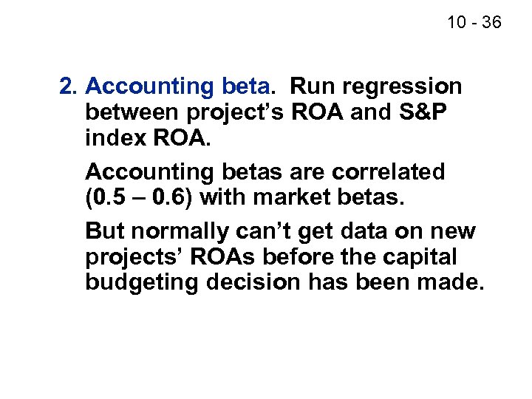
Task: Click the word "index"
Action: [x=110, y=140]
